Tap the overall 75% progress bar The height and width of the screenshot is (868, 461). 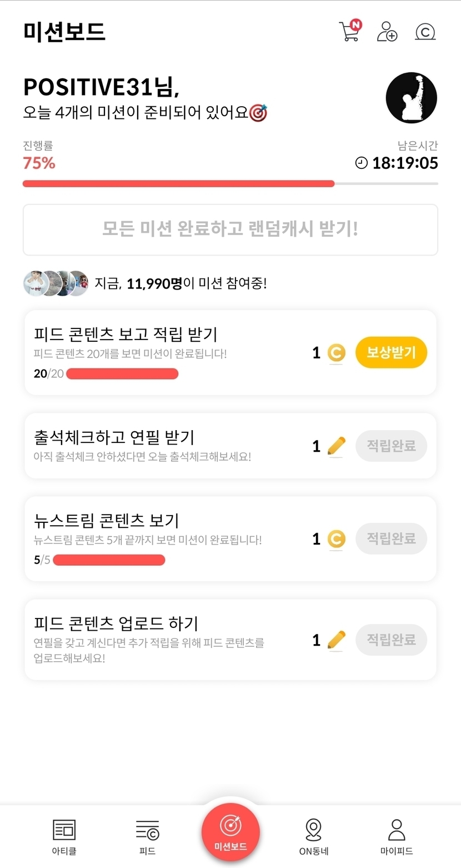pyautogui.click(x=230, y=183)
